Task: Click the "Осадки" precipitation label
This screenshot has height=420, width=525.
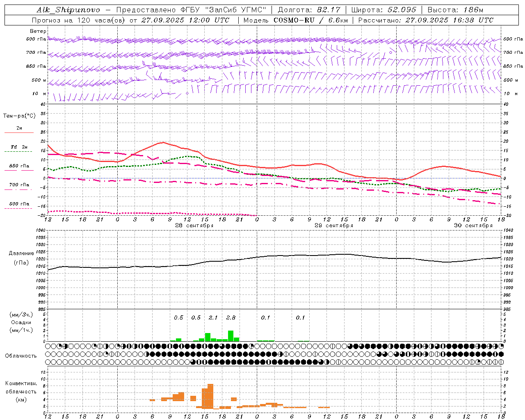Action: click(x=21, y=322)
